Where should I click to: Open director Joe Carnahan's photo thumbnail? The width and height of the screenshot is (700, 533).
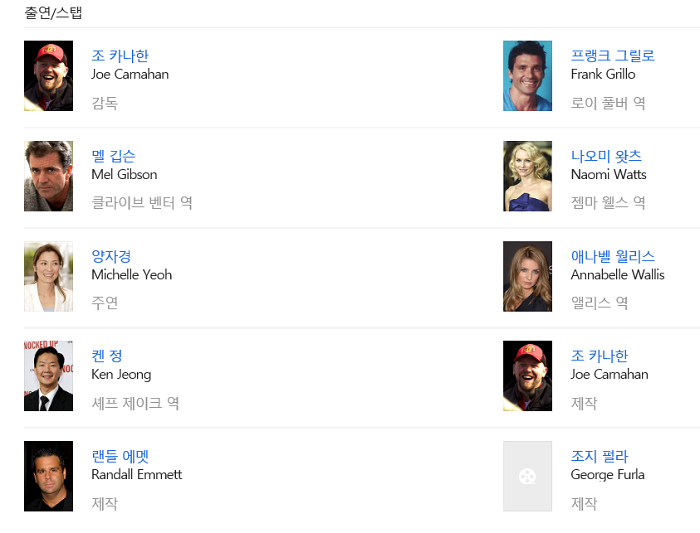click(48, 76)
